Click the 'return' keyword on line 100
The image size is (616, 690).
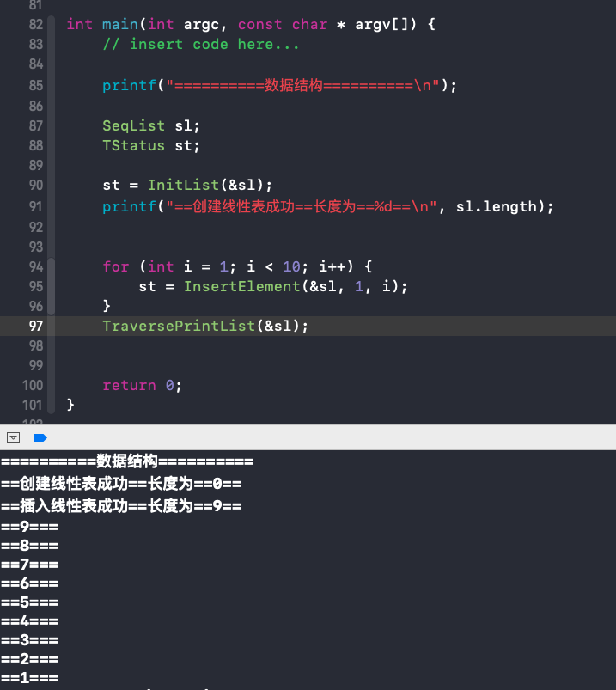point(129,386)
